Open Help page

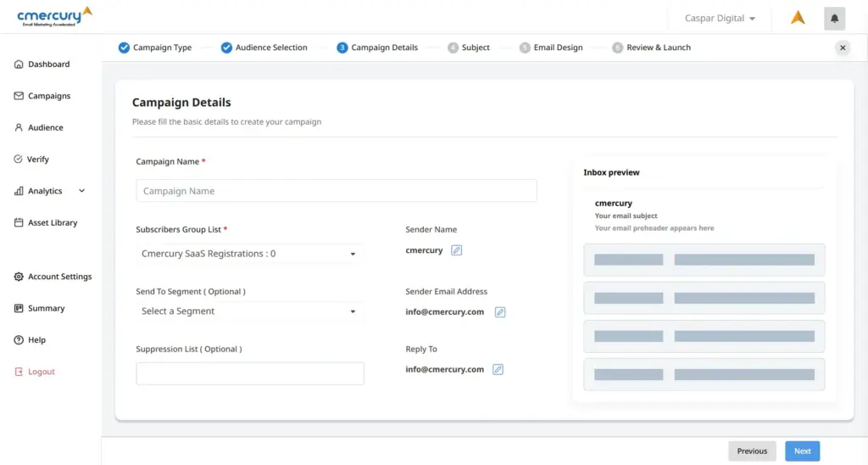pyautogui.click(x=37, y=339)
